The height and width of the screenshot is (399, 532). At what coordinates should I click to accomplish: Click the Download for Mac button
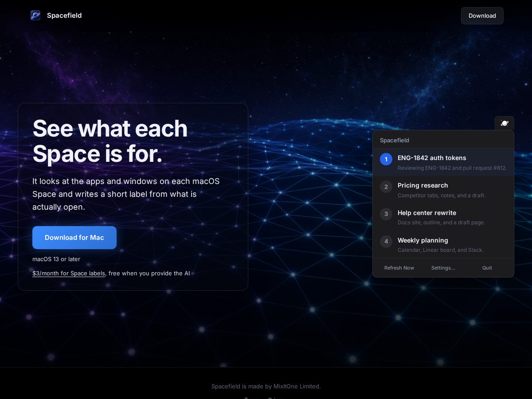pos(74,238)
